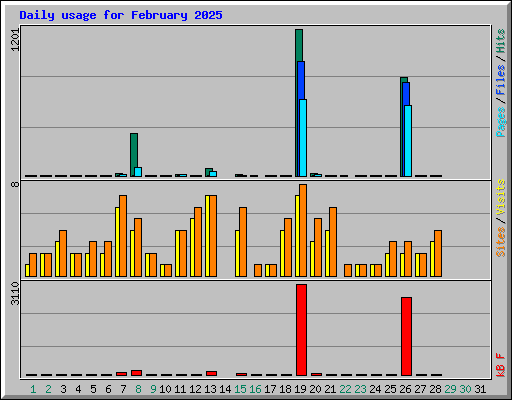Image resolution: width=512 pixels, height=400 pixels.
Task: Click day 30 on the x-axis
Action: click(x=465, y=389)
